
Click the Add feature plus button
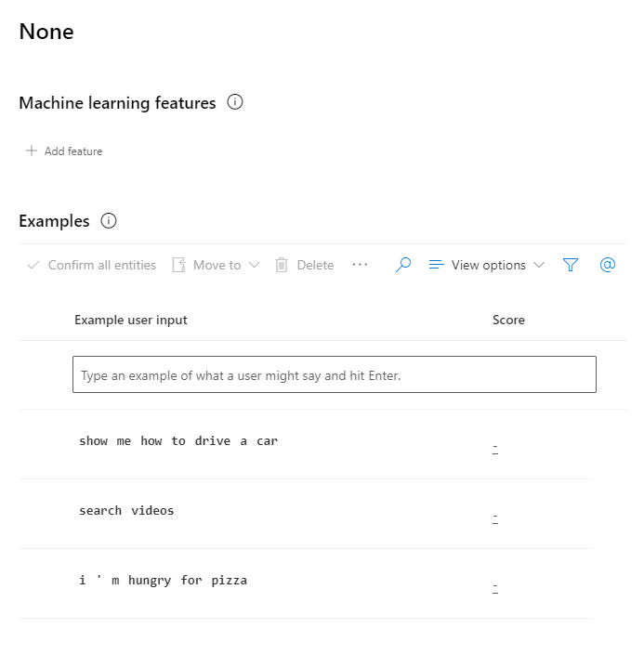tap(32, 151)
